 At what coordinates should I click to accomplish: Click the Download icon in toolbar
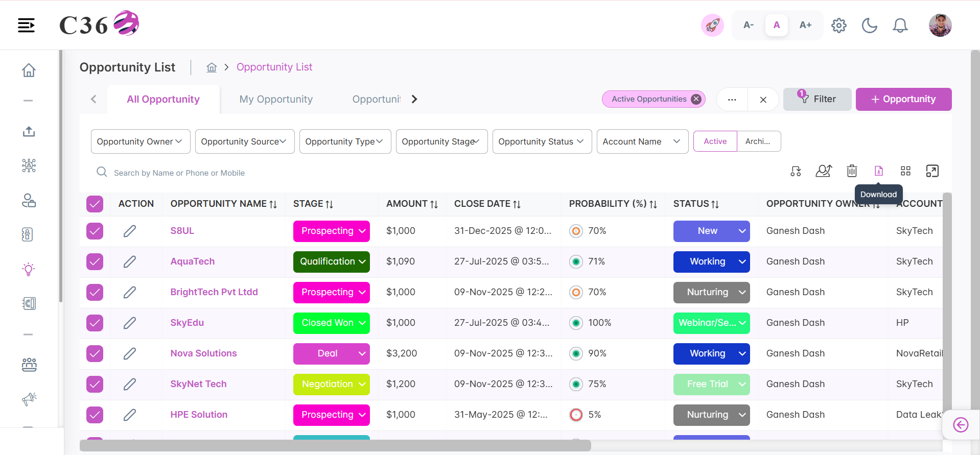[878, 171]
